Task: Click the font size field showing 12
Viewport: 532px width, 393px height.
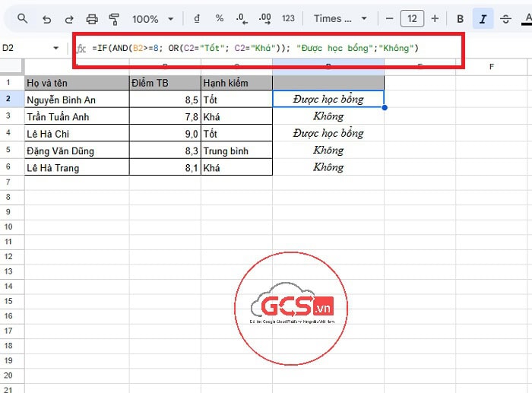Action: click(412, 18)
